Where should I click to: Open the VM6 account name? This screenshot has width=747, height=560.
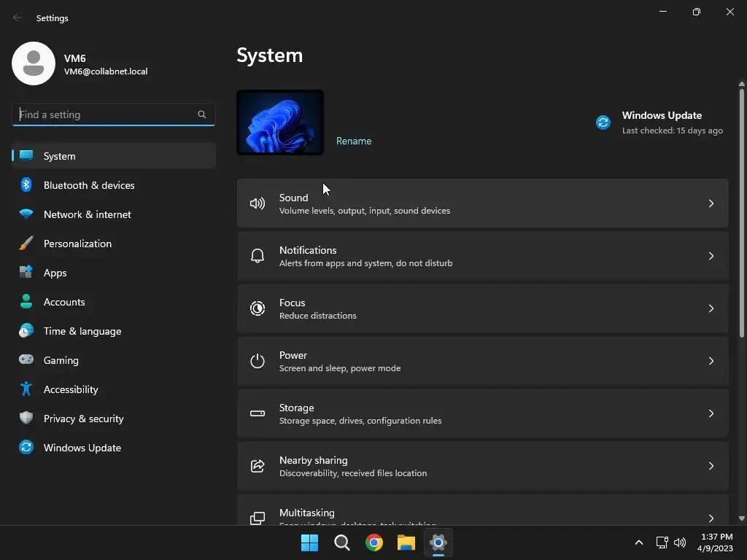click(x=75, y=58)
